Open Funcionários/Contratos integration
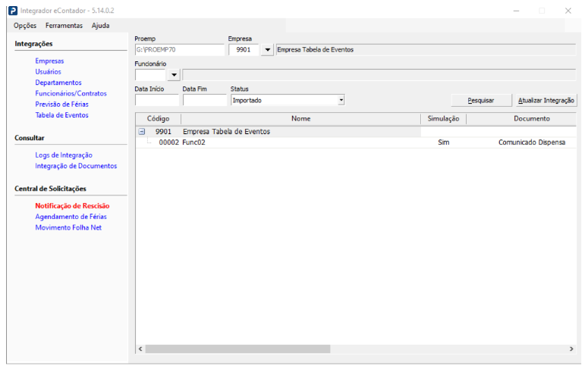 [x=71, y=93]
